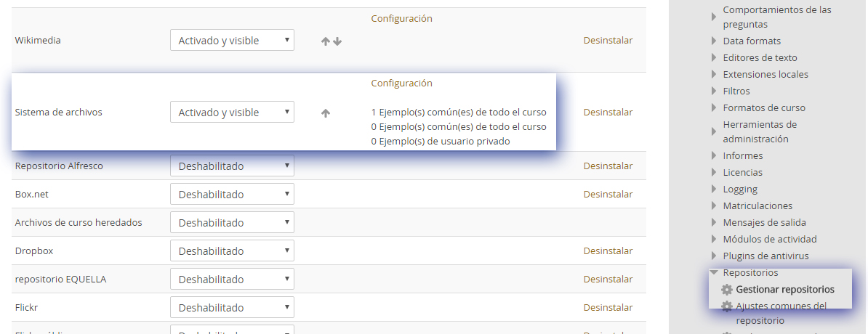This screenshot has width=868, height=334.
Task: Open Plugins de antivirus sidebar item
Action: pyautogui.click(x=765, y=256)
